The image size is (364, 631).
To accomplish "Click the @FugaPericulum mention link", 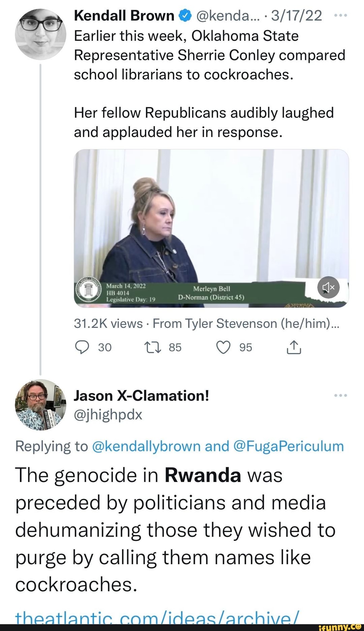I will tap(288, 446).
